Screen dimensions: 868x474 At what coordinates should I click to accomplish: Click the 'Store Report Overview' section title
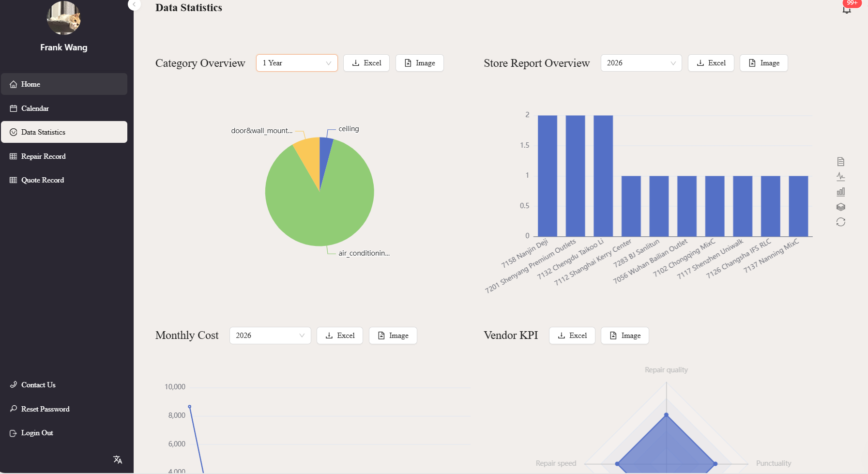pos(537,63)
